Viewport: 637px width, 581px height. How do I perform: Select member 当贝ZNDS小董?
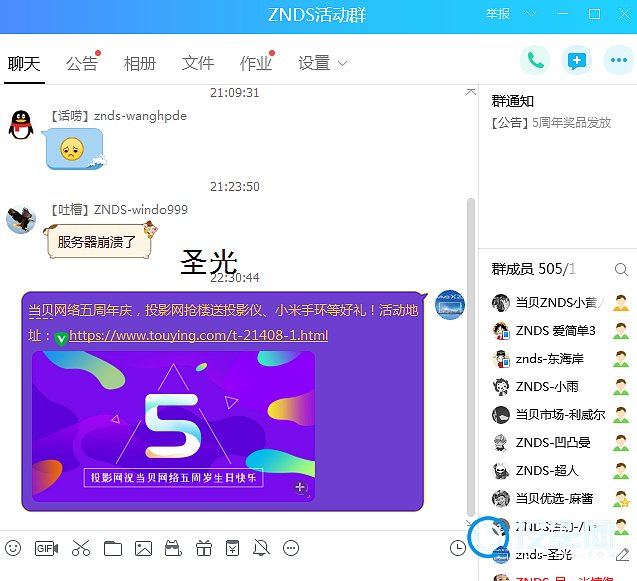[560, 303]
